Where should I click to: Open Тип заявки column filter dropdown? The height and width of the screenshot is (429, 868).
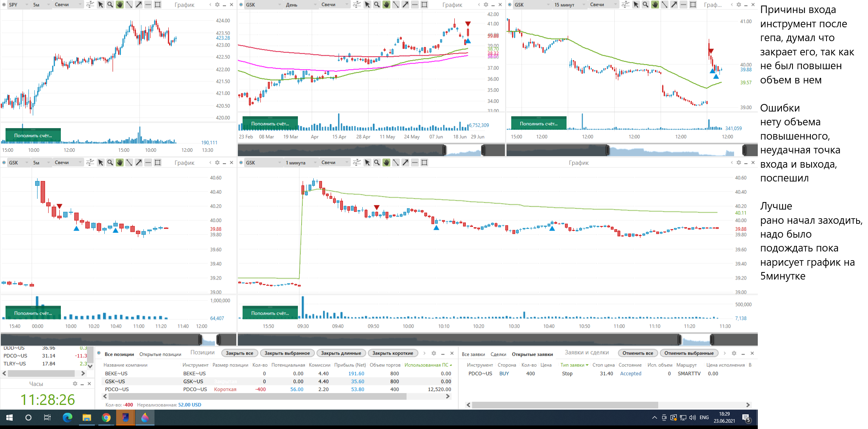587,365
